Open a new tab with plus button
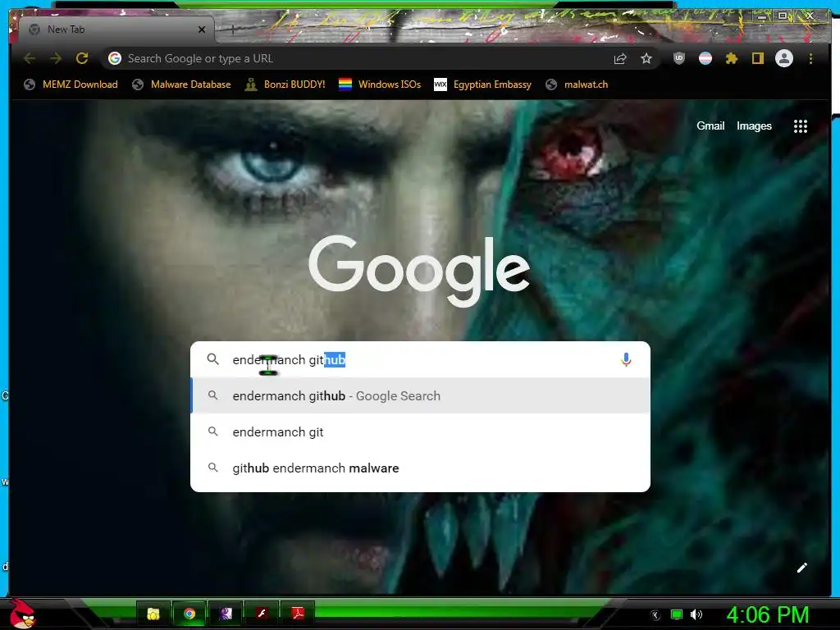The height and width of the screenshot is (630, 840). (232, 30)
